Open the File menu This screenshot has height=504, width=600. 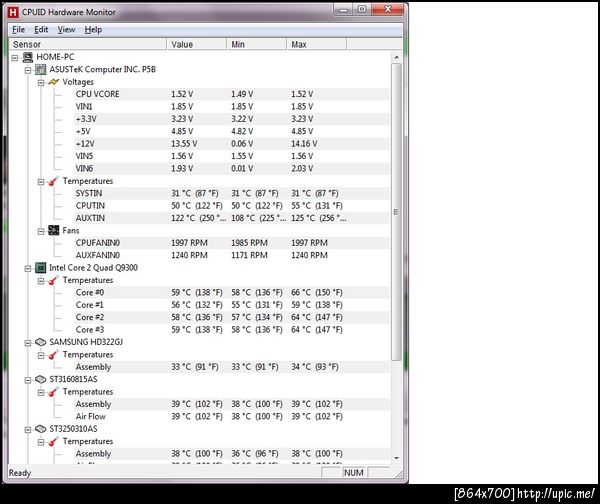[18, 30]
